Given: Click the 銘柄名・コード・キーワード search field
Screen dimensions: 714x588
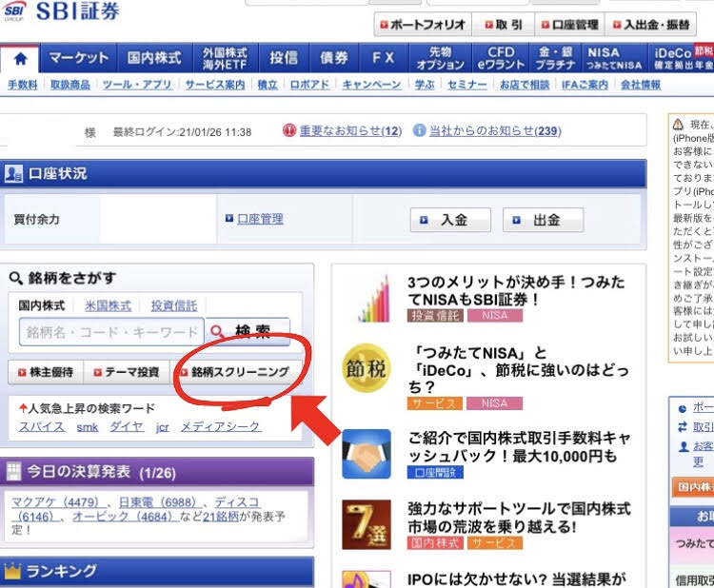Looking at the screenshot, I should [x=111, y=332].
